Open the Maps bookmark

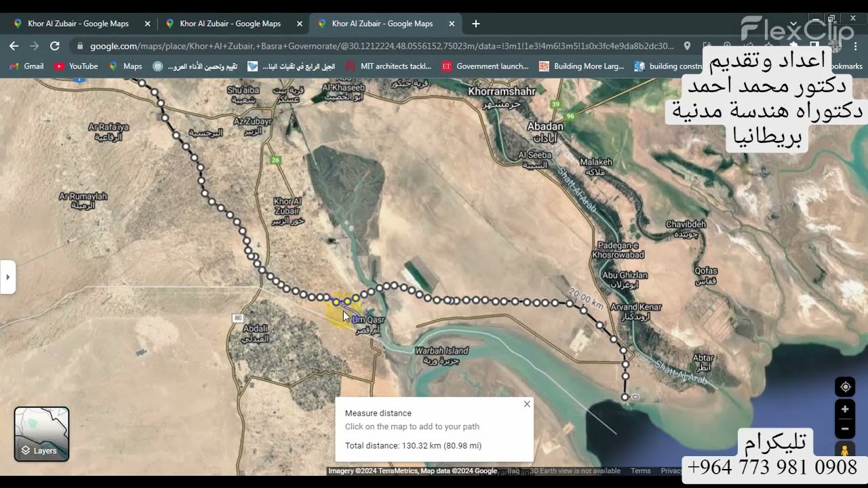coord(125,66)
